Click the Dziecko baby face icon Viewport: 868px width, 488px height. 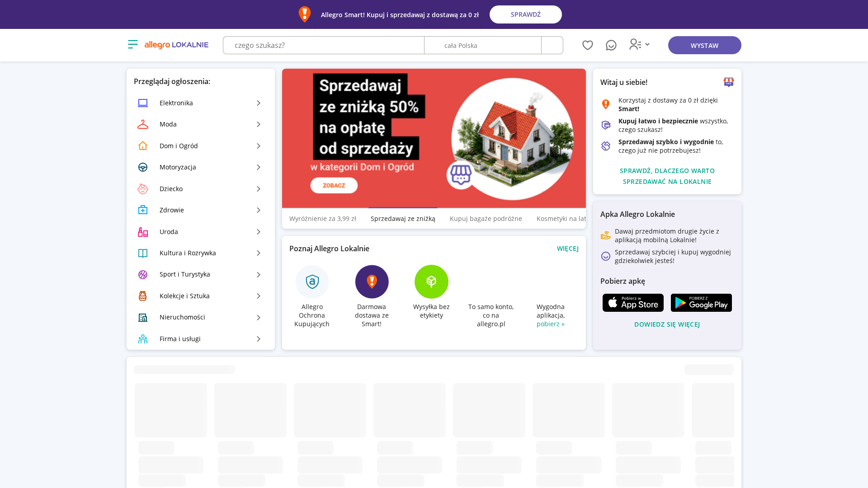(x=143, y=189)
